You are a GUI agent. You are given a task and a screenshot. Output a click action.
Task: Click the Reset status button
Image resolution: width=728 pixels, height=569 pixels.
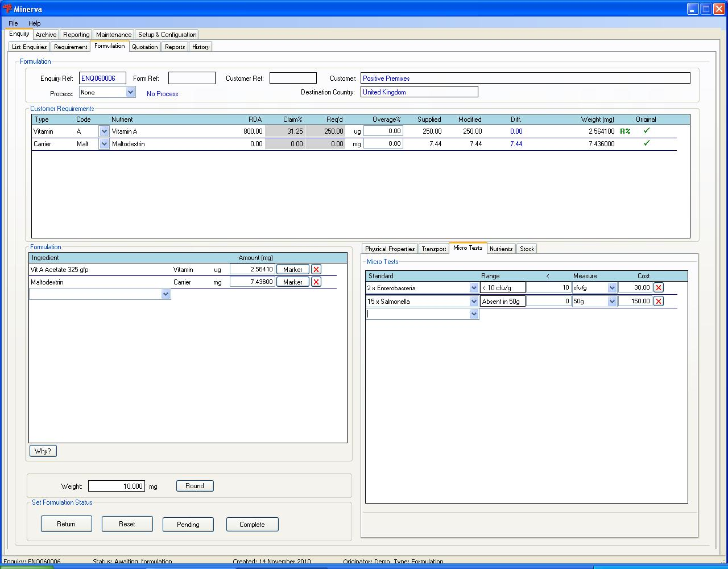127,524
